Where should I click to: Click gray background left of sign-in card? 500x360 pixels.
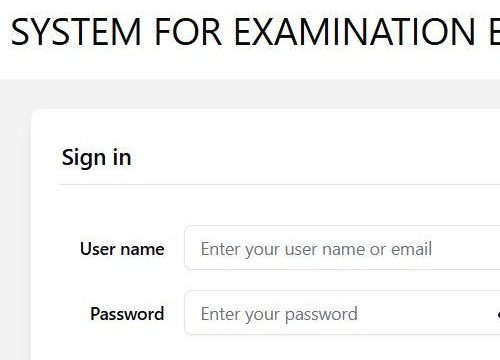15,233
